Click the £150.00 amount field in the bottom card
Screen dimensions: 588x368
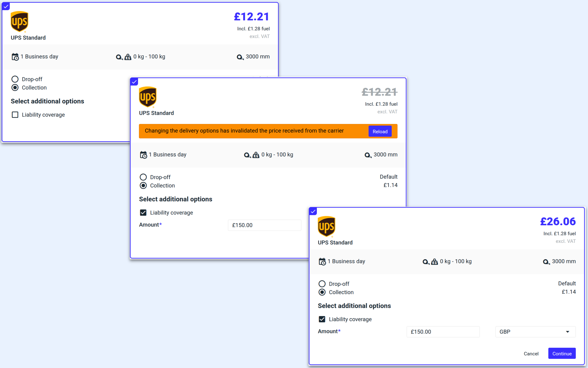(443, 332)
